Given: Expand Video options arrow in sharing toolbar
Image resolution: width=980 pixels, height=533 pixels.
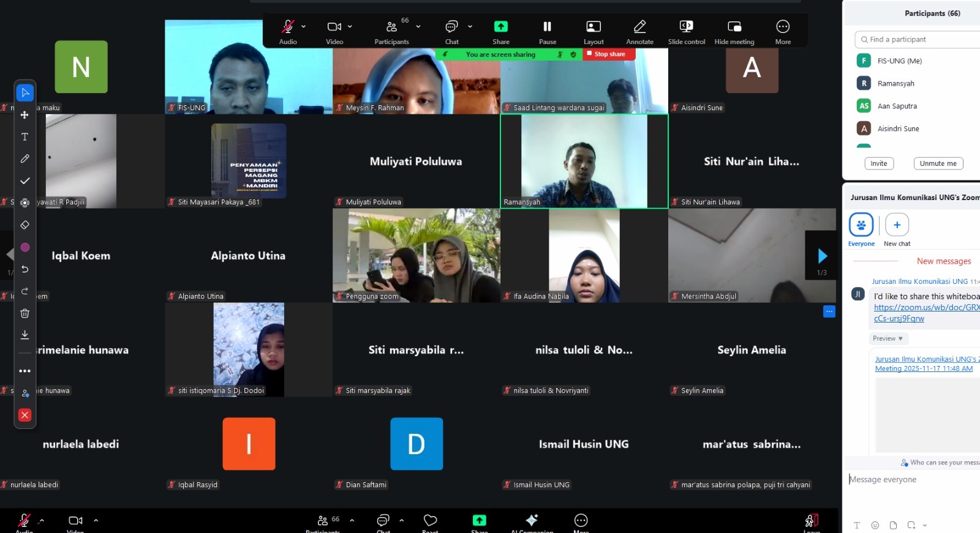Looking at the screenshot, I should click(350, 26).
